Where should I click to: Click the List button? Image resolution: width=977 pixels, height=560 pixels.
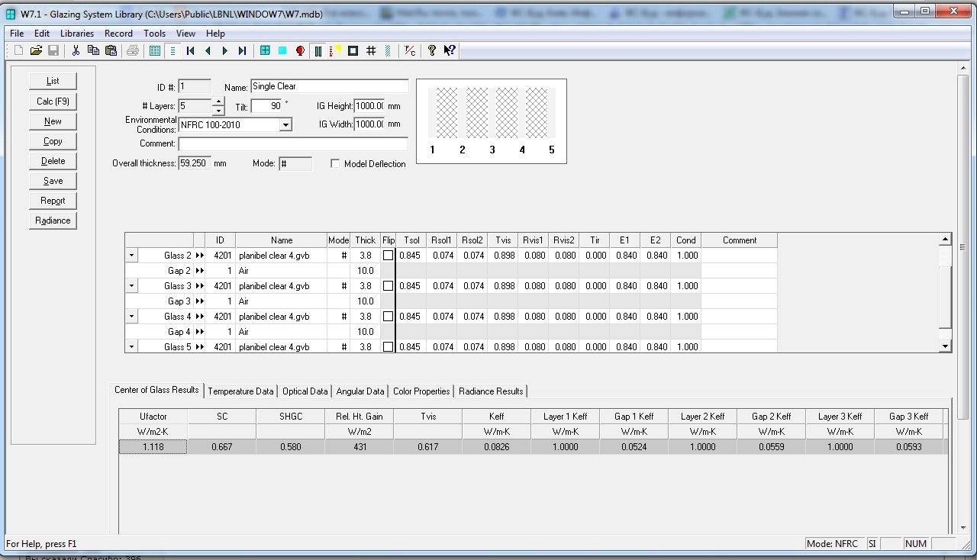[53, 81]
